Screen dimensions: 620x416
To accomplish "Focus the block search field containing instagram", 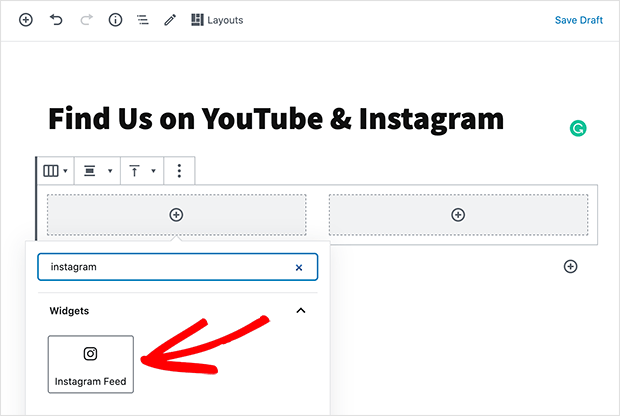I will click(178, 267).
